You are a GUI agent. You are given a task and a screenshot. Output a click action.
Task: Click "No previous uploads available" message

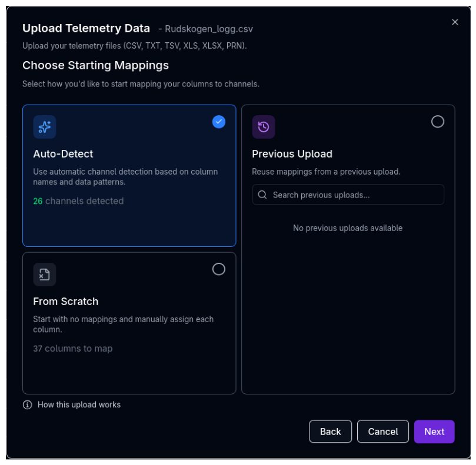(348, 228)
